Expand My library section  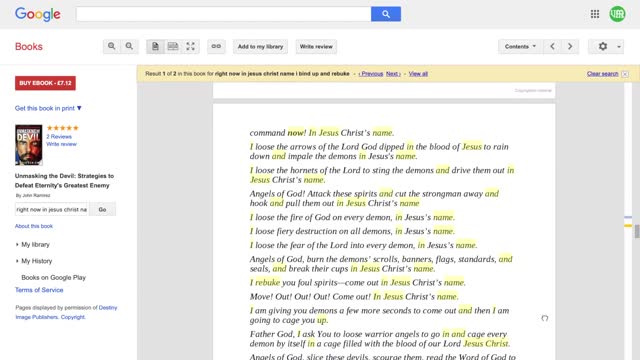pos(35,244)
